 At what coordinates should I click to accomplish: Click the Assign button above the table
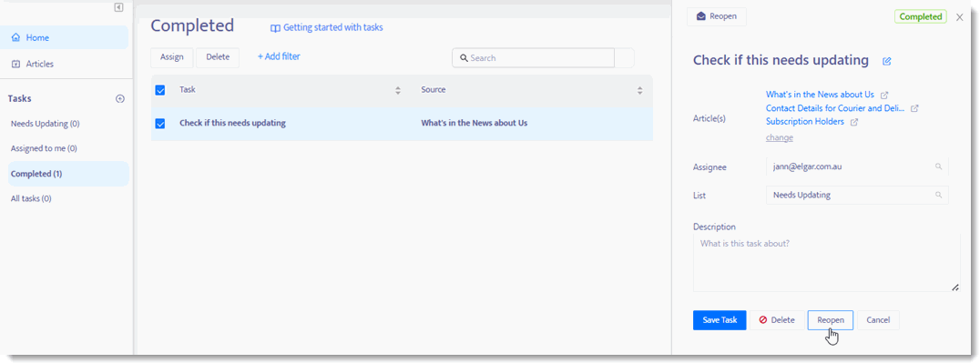[172, 57]
